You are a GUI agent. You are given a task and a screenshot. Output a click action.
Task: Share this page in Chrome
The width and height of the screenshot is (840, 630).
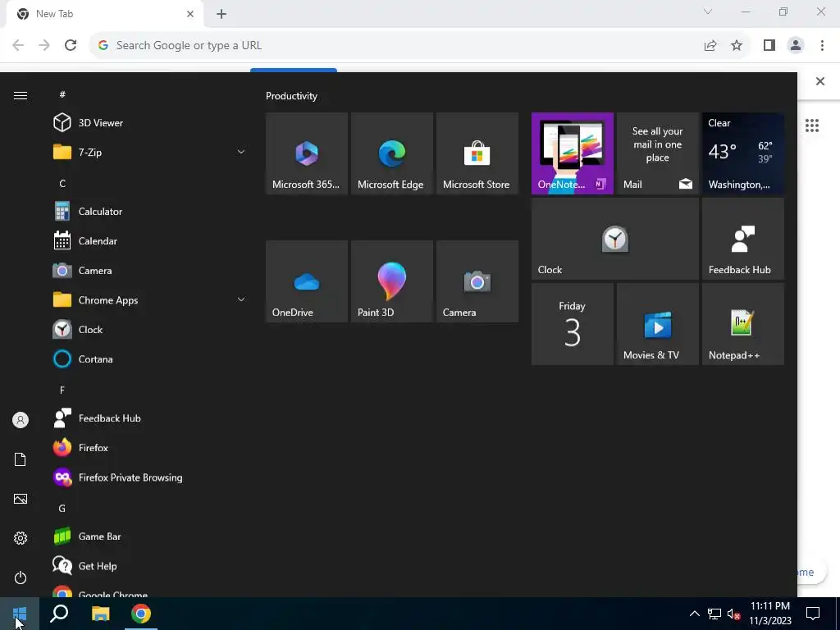pyautogui.click(x=710, y=46)
